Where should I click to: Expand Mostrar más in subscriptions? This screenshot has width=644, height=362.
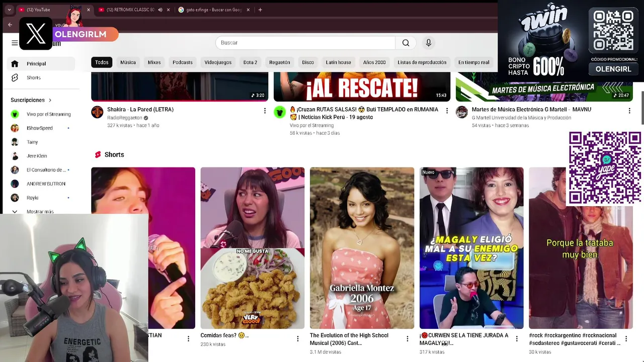coord(39,211)
